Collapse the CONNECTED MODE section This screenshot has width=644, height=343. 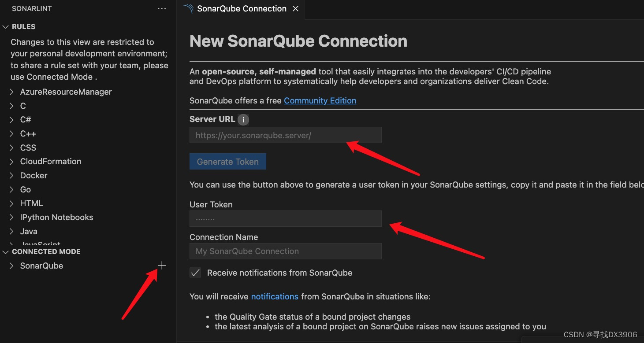tap(6, 252)
